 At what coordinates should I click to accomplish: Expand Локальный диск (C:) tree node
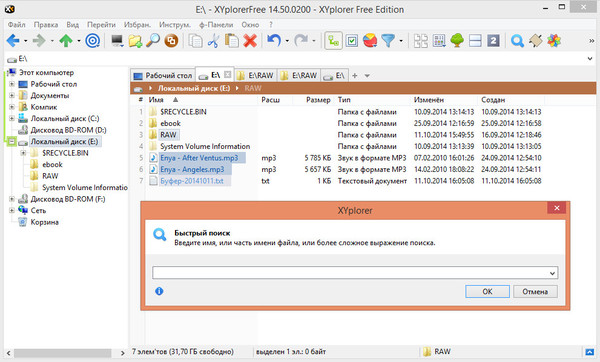tap(11, 119)
